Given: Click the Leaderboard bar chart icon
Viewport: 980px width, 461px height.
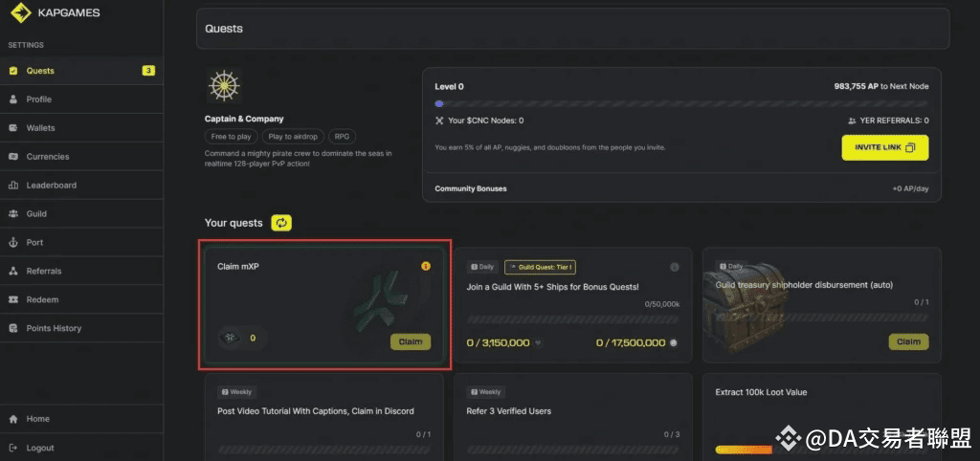Looking at the screenshot, I should [13, 186].
